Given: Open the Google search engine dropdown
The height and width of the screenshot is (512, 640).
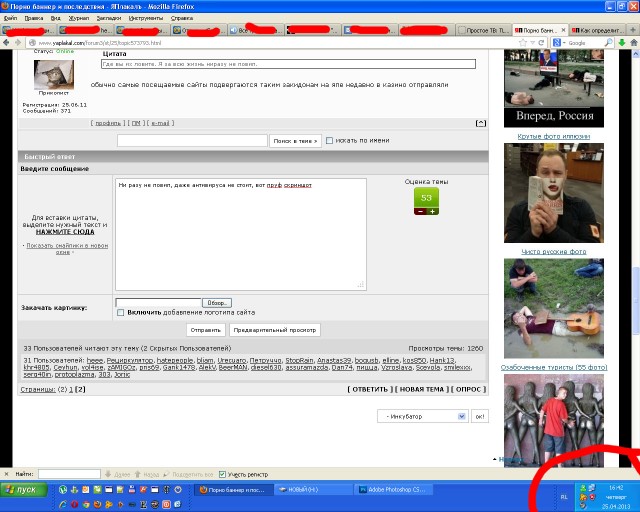Looking at the screenshot, I should [x=562, y=43].
